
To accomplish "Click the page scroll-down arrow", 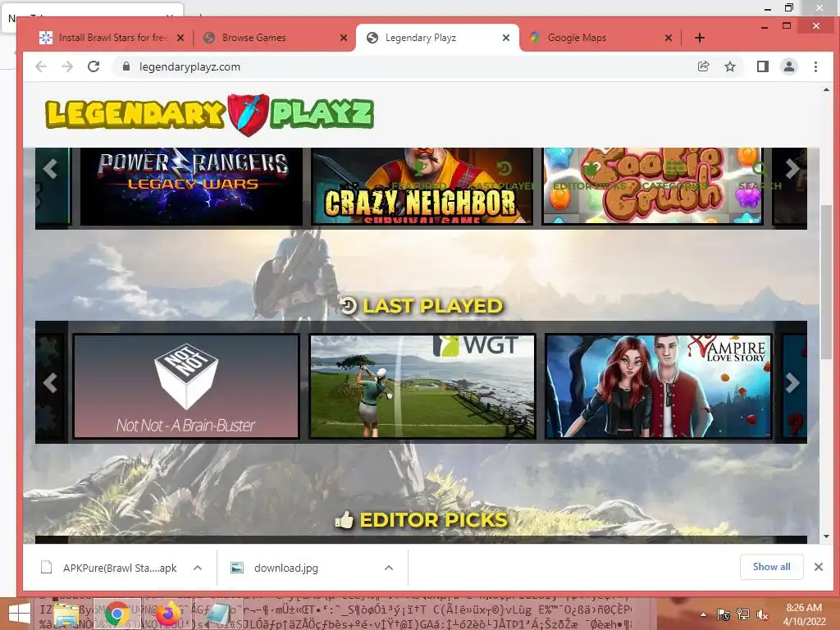I will [826, 536].
